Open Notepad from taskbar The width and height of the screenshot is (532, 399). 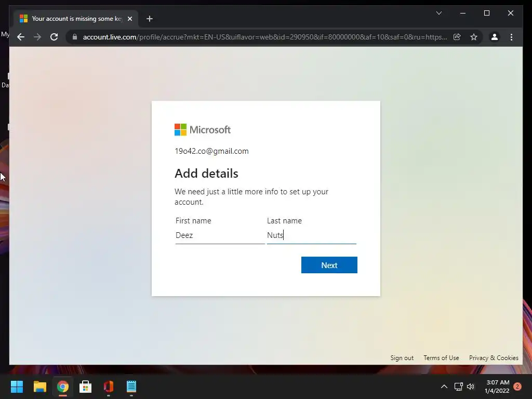(x=131, y=387)
